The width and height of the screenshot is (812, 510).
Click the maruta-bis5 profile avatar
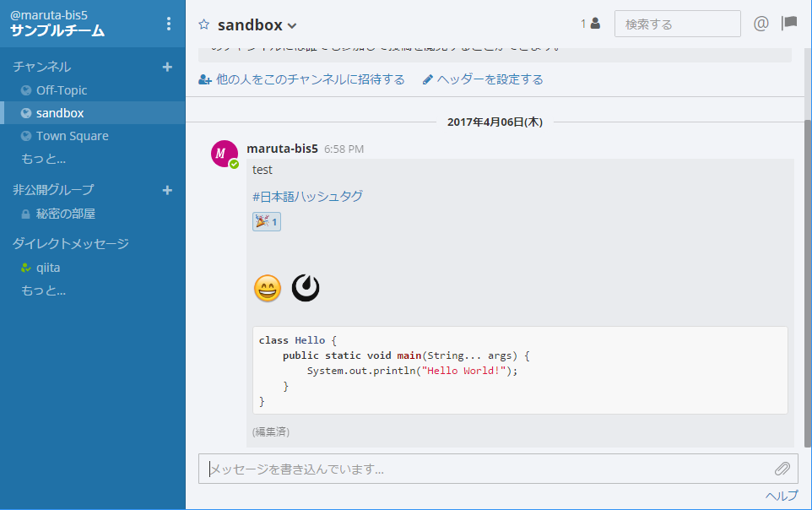(x=224, y=155)
